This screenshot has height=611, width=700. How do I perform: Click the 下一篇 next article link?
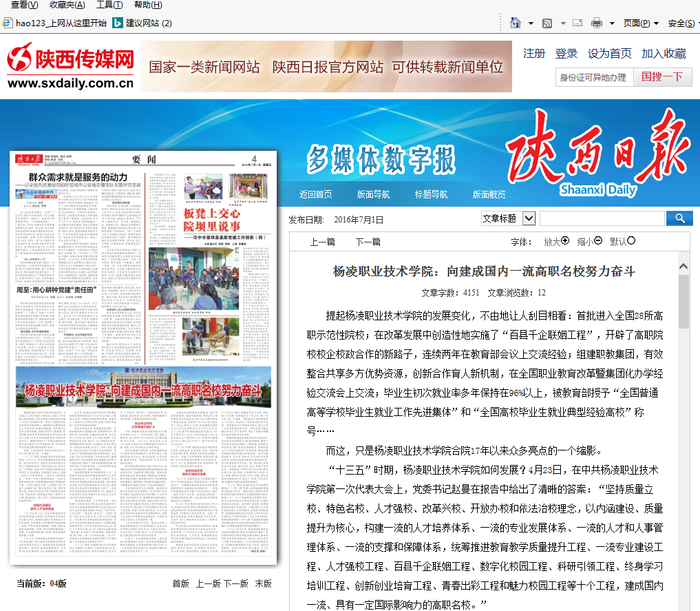368,242
